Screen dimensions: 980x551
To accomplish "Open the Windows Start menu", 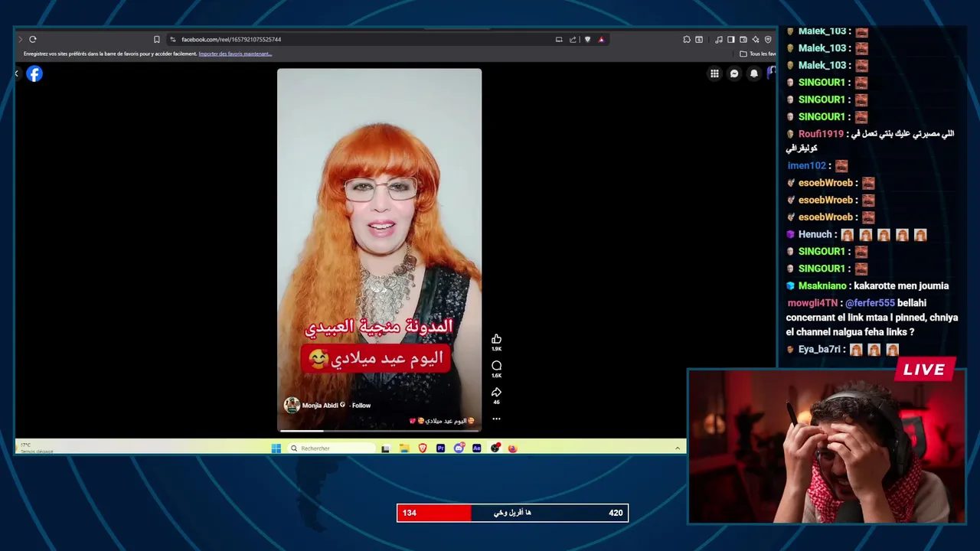I will [276, 448].
